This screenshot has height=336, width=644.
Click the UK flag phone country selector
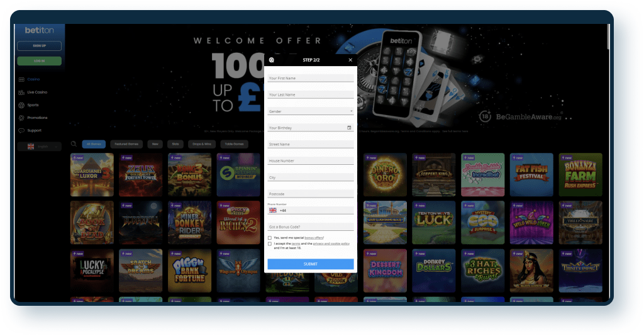[273, 210]
